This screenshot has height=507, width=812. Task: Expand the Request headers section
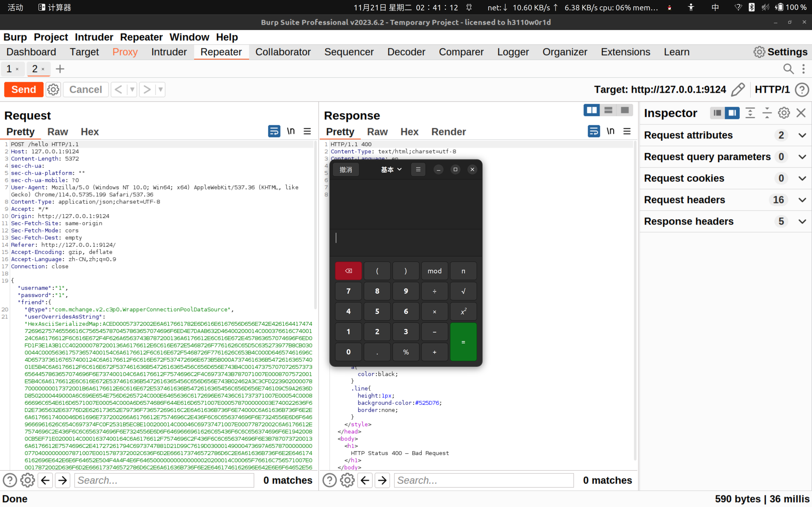tap(802, 200)
